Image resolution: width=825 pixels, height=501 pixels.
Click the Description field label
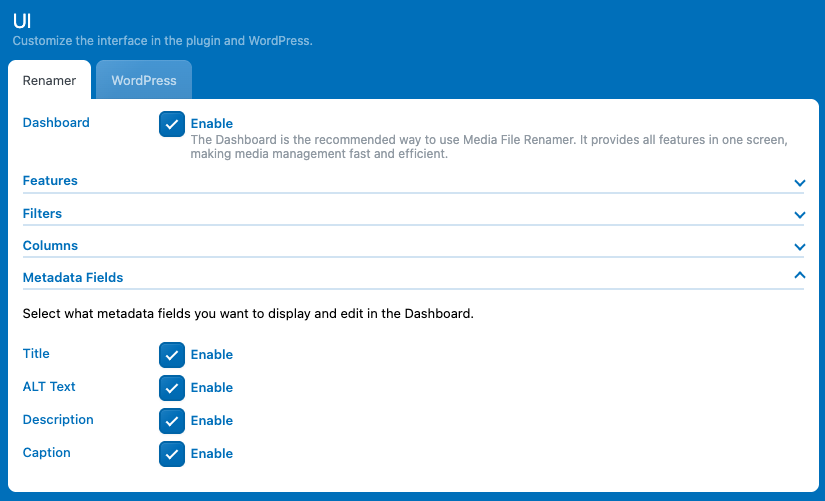click(58, 420)
